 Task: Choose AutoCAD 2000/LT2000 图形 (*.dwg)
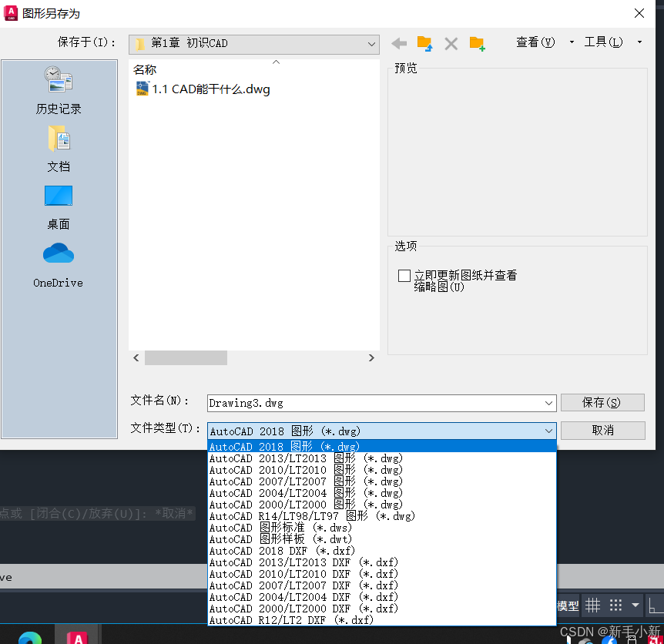tap(381, 505)
